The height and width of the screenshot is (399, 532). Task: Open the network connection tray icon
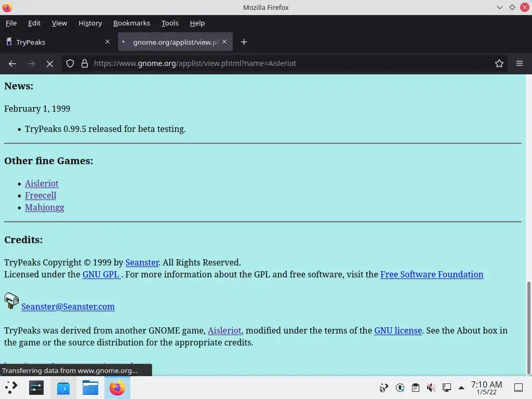(x=446, y=388)
